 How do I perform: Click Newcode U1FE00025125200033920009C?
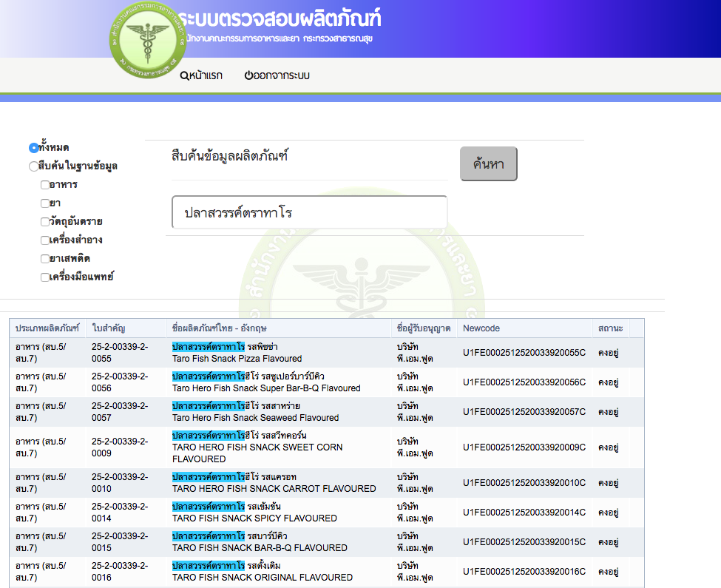point(524,447)
